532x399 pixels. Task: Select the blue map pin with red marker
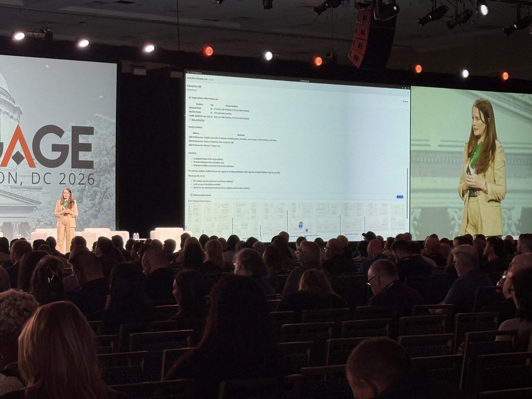(301, 224)
